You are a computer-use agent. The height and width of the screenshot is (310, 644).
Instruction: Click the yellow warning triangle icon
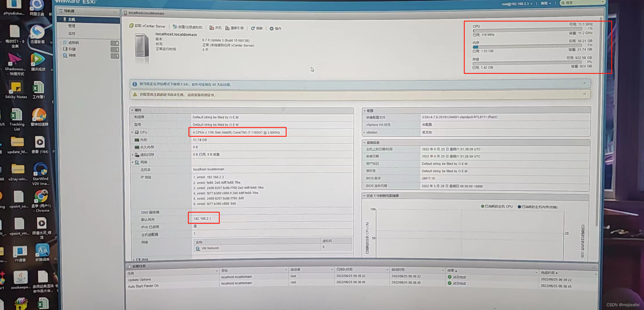(x=135, y=95)
